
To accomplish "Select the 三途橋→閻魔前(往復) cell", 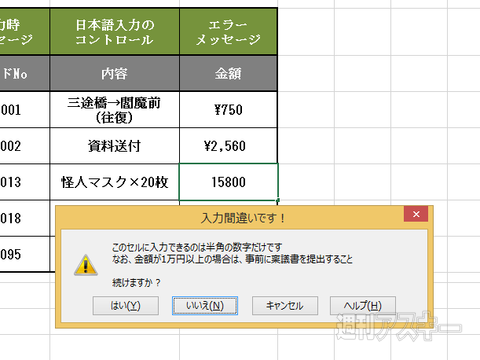I will click(x=114, y=110).
